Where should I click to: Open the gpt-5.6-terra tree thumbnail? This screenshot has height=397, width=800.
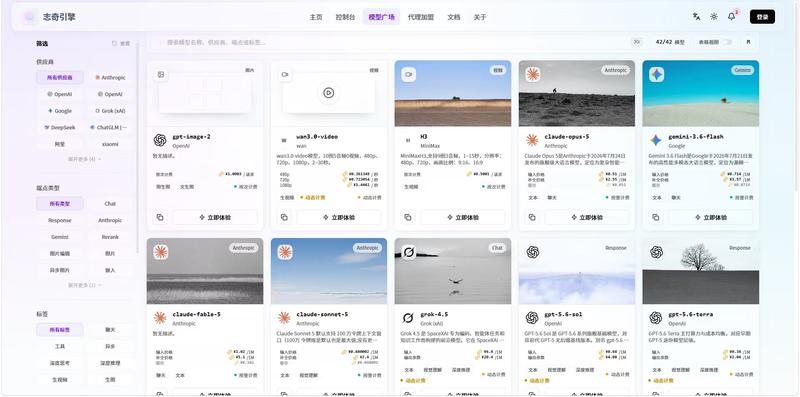click(701, 271)
